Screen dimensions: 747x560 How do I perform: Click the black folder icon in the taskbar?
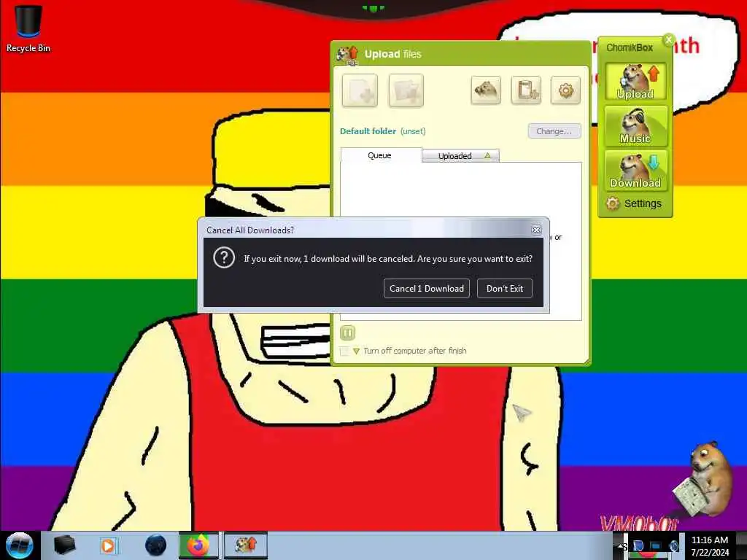(x=64, y=545)
